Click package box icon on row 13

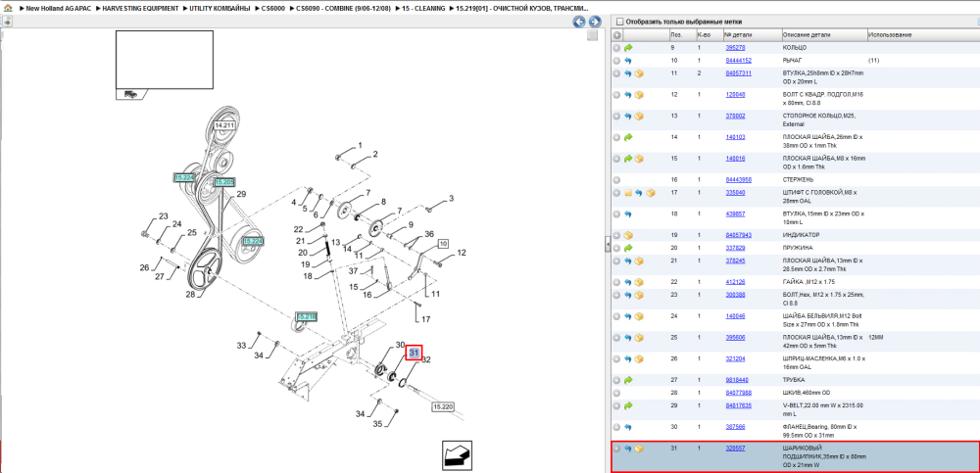tap(639, 117)
